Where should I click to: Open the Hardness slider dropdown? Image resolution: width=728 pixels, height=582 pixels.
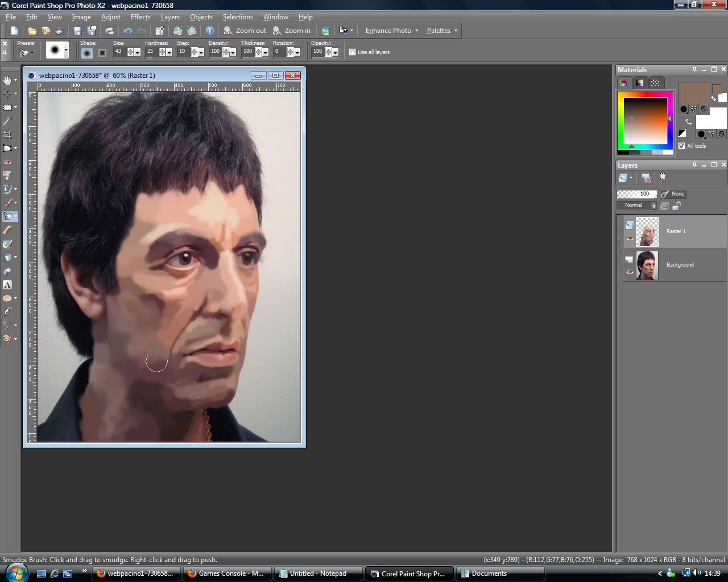point(169,52)
